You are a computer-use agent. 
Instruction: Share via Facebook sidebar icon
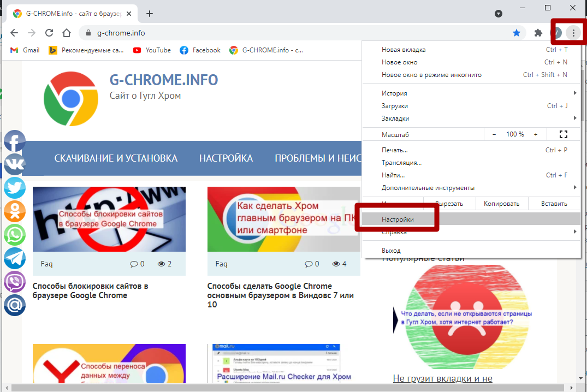[15, 141]
